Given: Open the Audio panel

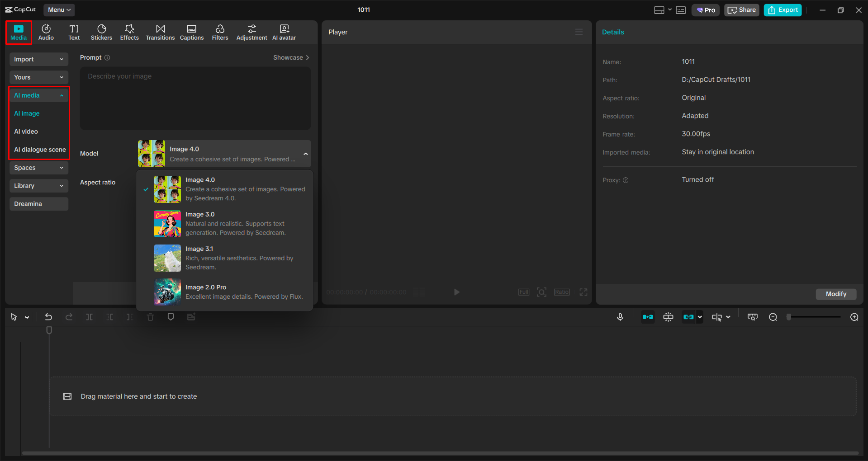Looking at the screenshot, I should 46,32.
